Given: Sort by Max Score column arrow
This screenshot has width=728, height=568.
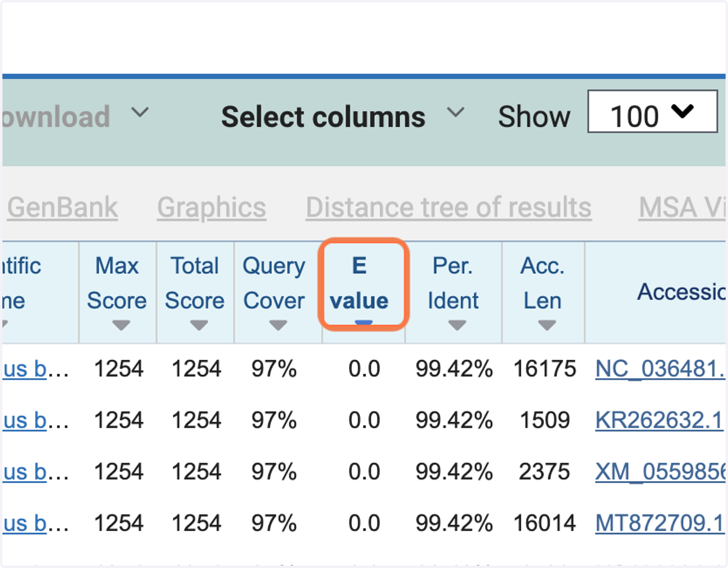Looking at the screenshot, I should coord(121,326).
